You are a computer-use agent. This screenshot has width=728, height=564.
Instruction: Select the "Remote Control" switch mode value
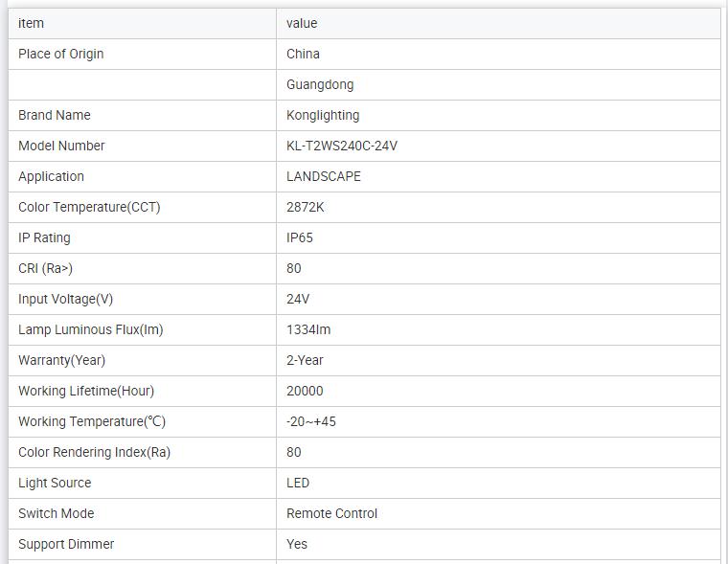pos(331,513)
